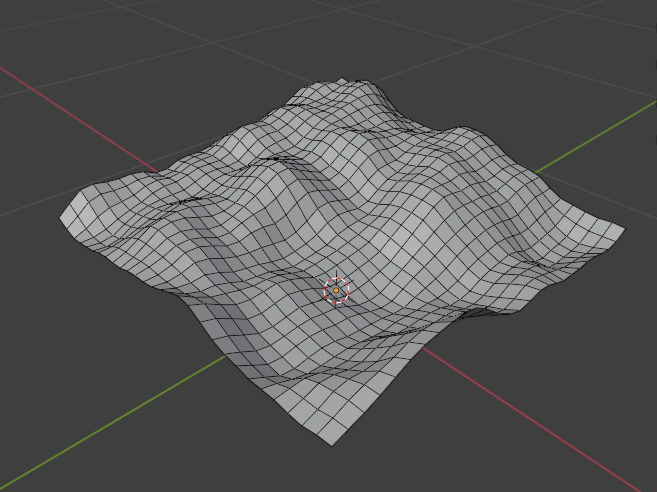
Task: Click the 3D cursor on the mesh
Action: click(x=336, y=290)
